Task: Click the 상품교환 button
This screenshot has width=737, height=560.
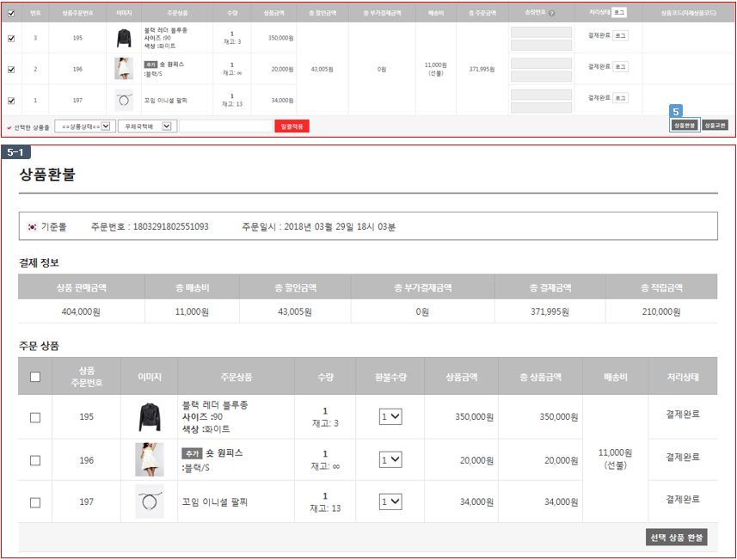Action: tap(716, 125)
